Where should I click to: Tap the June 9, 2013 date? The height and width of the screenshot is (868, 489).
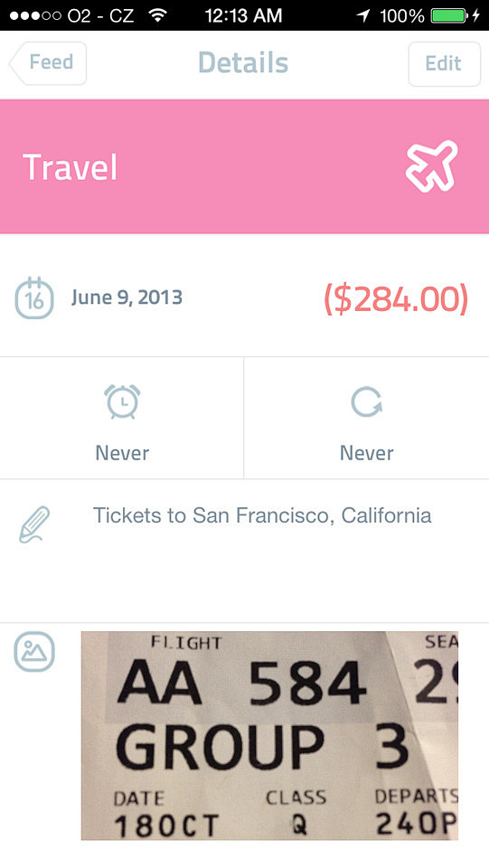[x=127, y=297]
